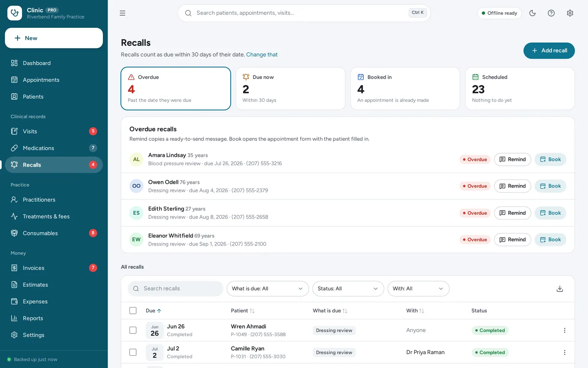Download recalls list export icon
588x368 pixels.
coord(560,289)
